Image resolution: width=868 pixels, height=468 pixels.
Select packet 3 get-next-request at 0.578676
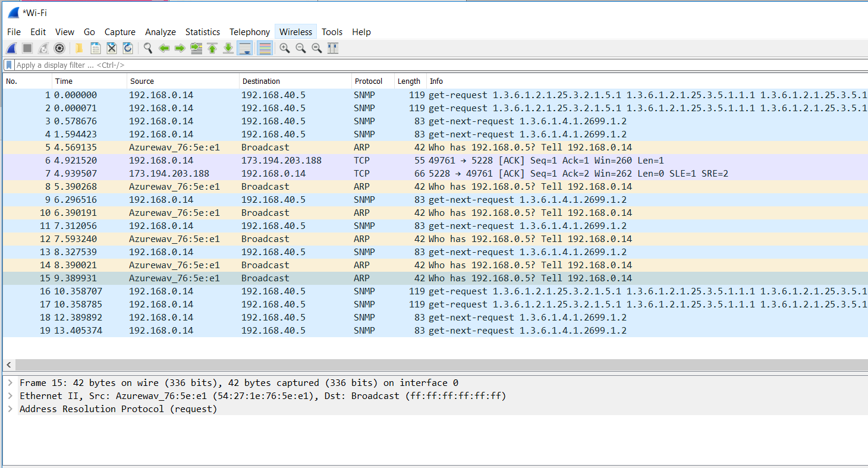click(435, 121)
